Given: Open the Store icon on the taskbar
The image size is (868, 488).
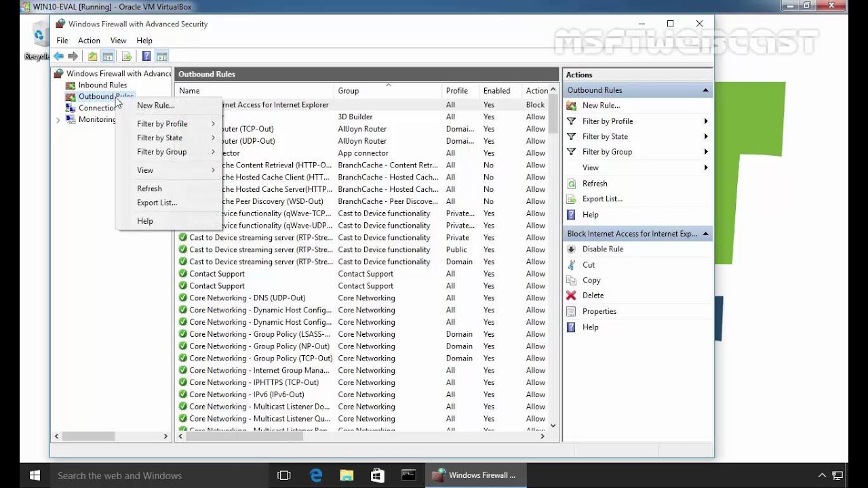Looking at the screenshot, I should [378, 475].
